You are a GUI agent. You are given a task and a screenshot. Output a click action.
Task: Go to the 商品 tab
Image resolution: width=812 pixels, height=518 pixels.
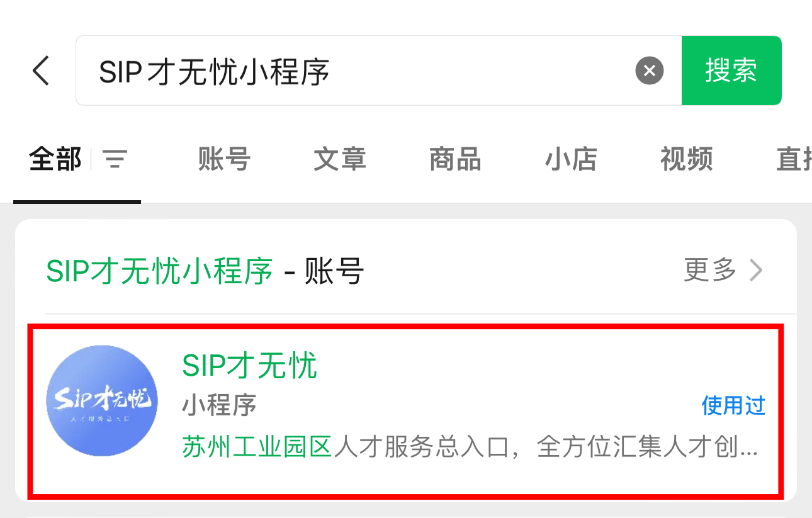[x=455, y=160]
